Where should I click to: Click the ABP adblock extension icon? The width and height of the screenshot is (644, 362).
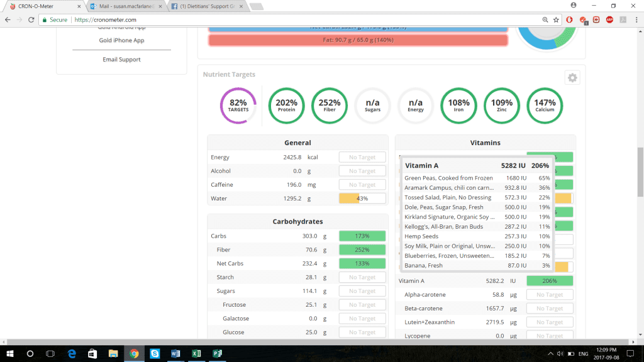point(609,19)
